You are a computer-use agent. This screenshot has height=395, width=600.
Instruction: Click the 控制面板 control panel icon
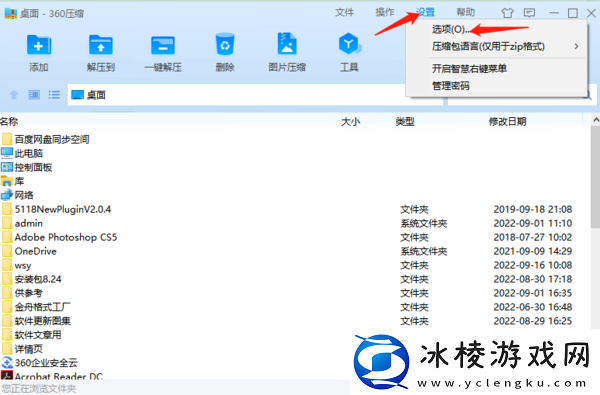[7, 167]
